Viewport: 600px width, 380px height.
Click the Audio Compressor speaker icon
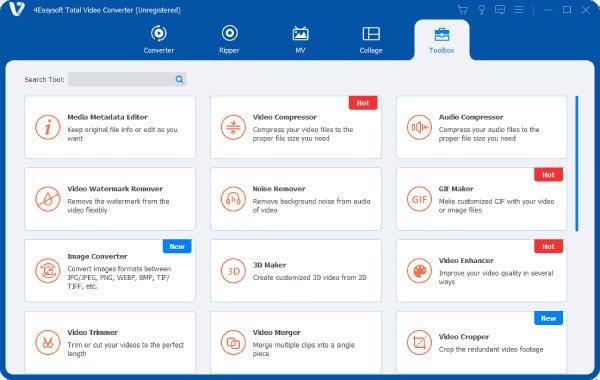[x=419, y=127]
